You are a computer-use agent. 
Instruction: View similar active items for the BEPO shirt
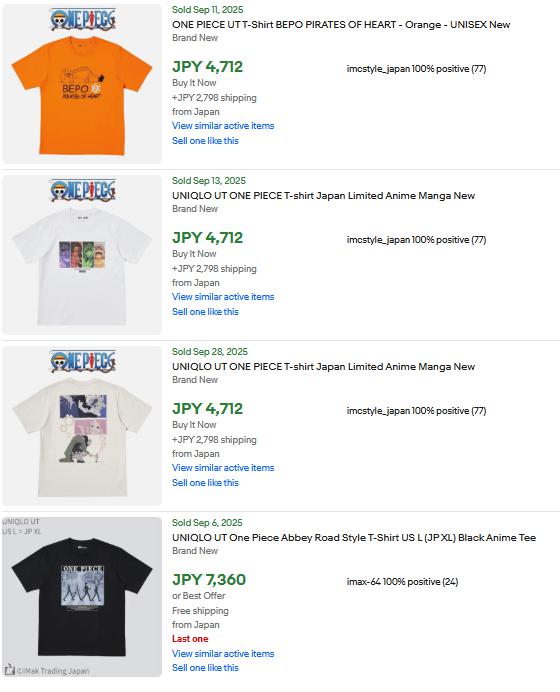click(223, 126)
